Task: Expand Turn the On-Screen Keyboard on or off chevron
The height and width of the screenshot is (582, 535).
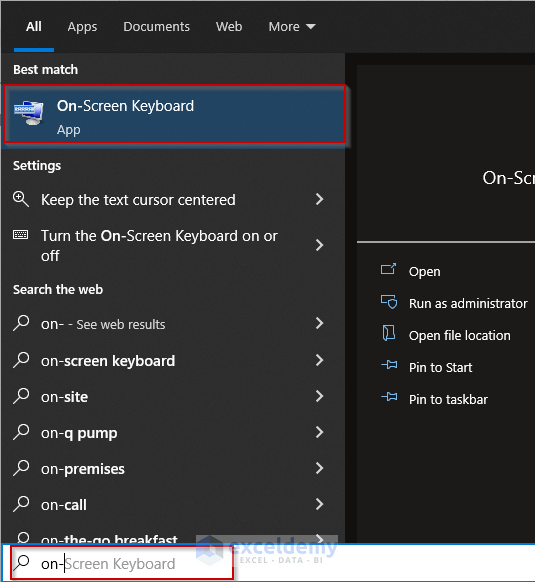Action: (319, 245)
